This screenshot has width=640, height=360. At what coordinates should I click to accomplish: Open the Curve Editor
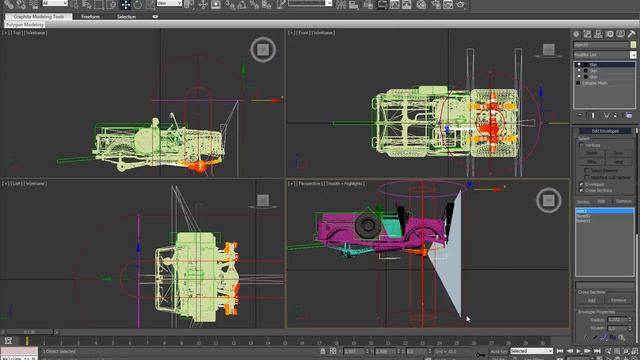coord(394,5)
